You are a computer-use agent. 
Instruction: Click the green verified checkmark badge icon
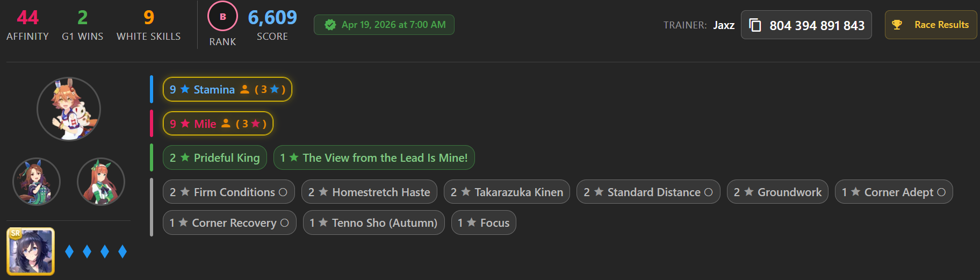pyautogui.click(x=330, y=25)
